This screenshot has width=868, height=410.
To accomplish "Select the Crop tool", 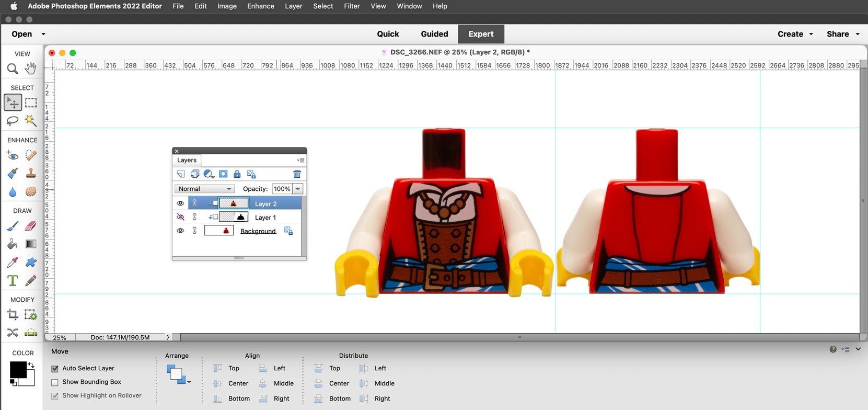I will click(x=13, y=315).
